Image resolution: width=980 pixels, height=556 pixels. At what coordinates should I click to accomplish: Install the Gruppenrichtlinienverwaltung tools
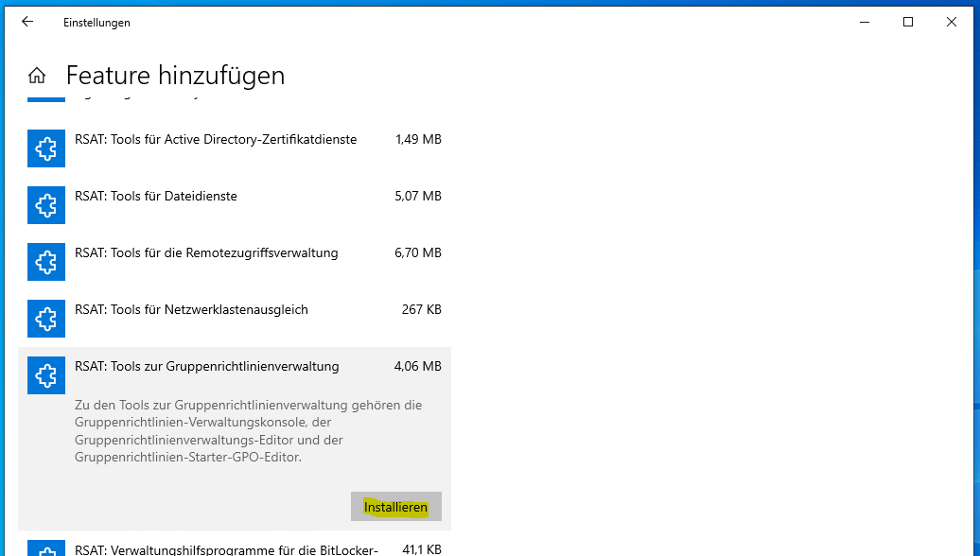click(396, 507)
